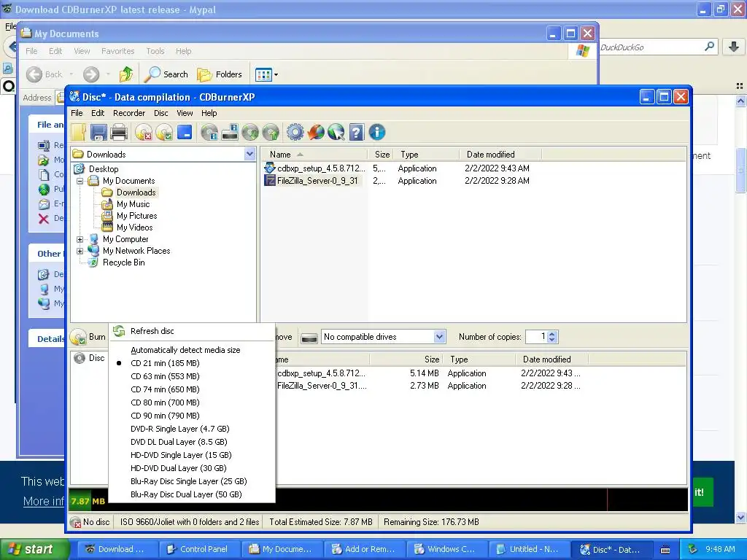
Task: Click globe with red arrow update icon
Action: tap(315, 133)
